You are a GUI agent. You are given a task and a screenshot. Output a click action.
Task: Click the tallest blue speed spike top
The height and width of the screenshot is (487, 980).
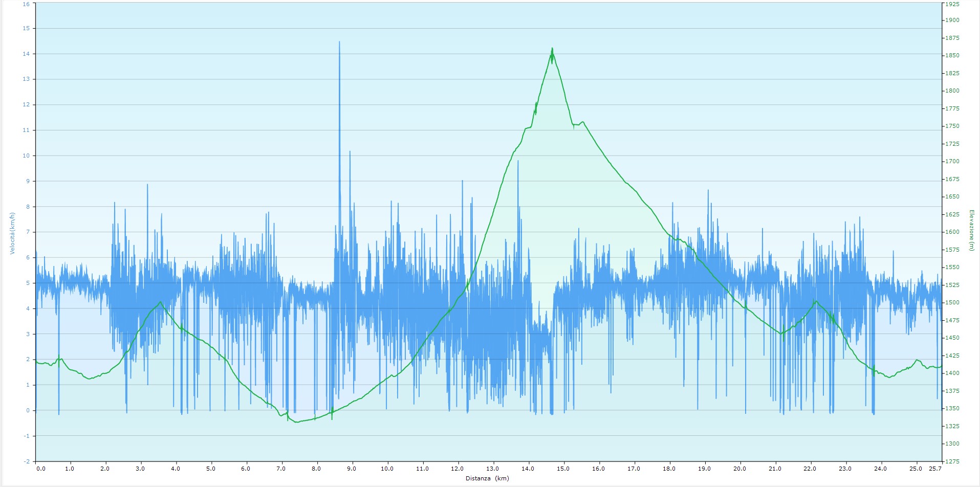point(339,42)
